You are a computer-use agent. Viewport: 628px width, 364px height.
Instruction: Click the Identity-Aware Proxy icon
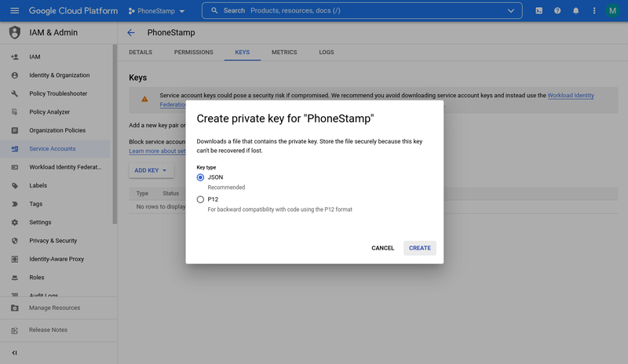click(15, 259)
